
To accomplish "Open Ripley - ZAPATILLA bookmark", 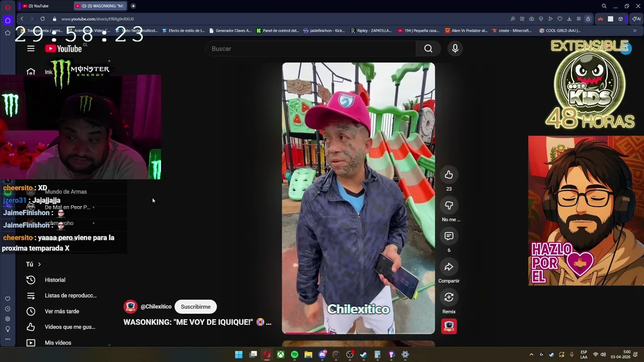I will coord(371,31).
